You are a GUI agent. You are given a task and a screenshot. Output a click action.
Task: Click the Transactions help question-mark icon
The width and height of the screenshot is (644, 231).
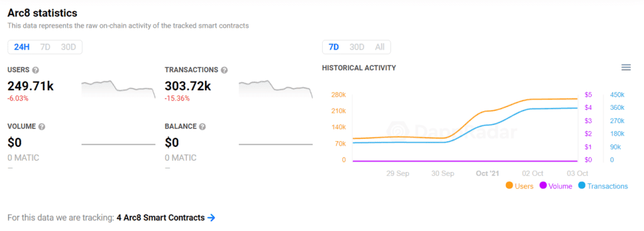click(x=225, y=70)
